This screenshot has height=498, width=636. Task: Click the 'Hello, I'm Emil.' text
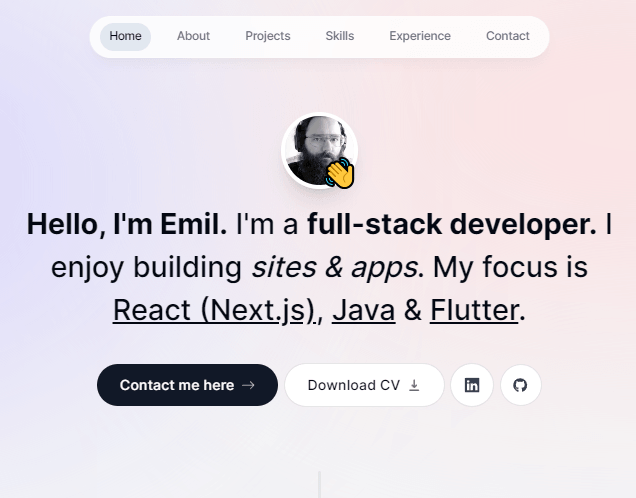coord(127,224)
